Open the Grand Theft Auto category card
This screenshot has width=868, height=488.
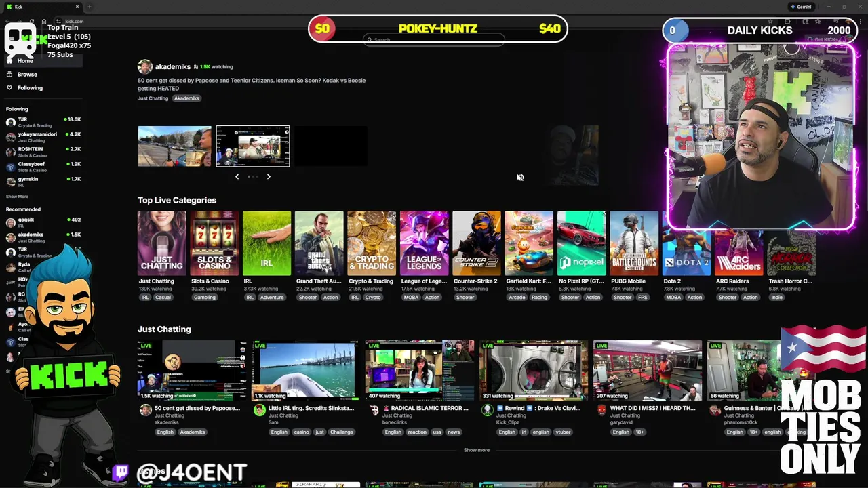click(x=319, y=243)
